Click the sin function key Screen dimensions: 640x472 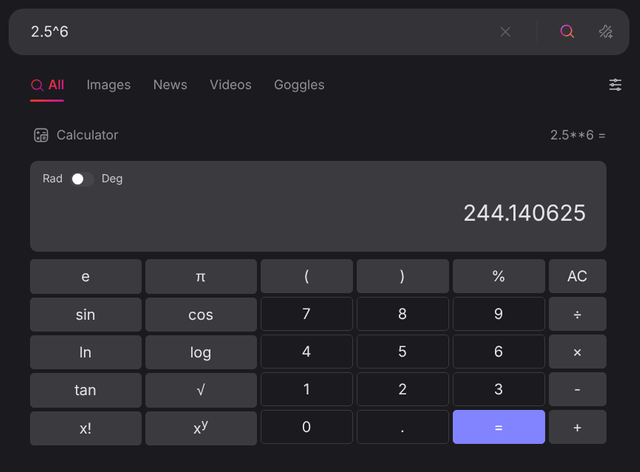point(86,314)
